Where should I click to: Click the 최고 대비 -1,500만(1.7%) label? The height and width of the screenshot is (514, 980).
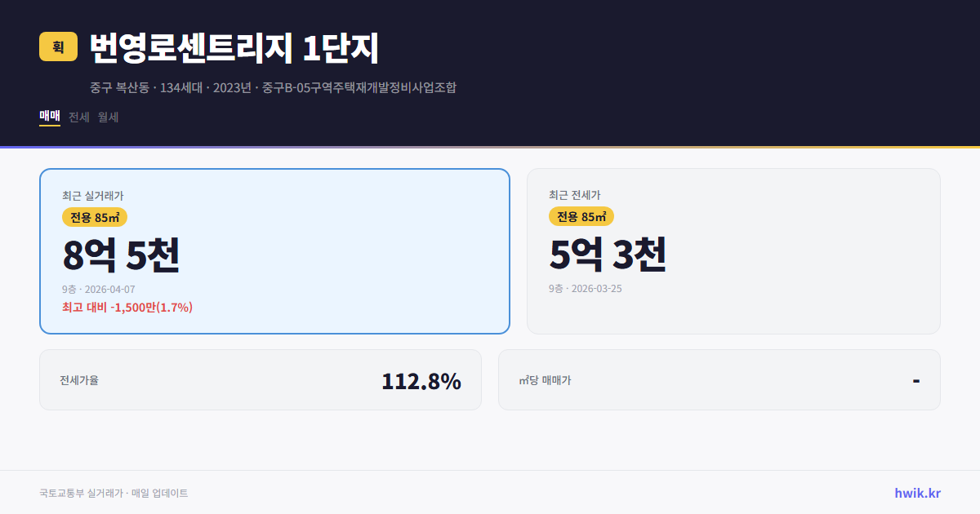tap(127, 307)
